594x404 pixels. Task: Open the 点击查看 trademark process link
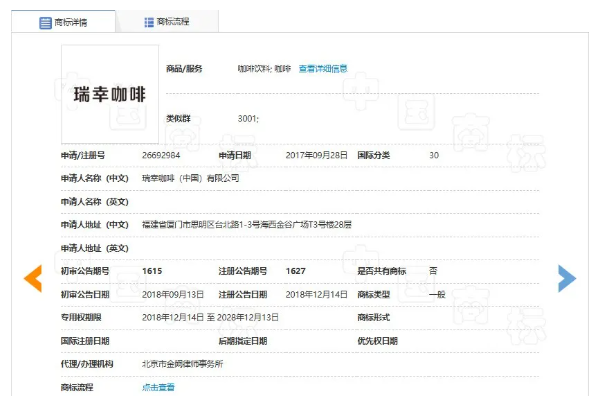click(158, 387)
